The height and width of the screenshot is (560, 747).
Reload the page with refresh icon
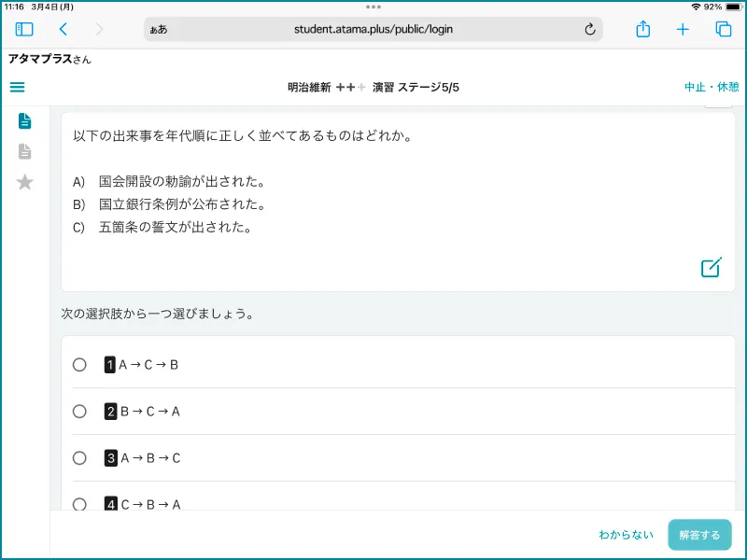tap(590, 29)
